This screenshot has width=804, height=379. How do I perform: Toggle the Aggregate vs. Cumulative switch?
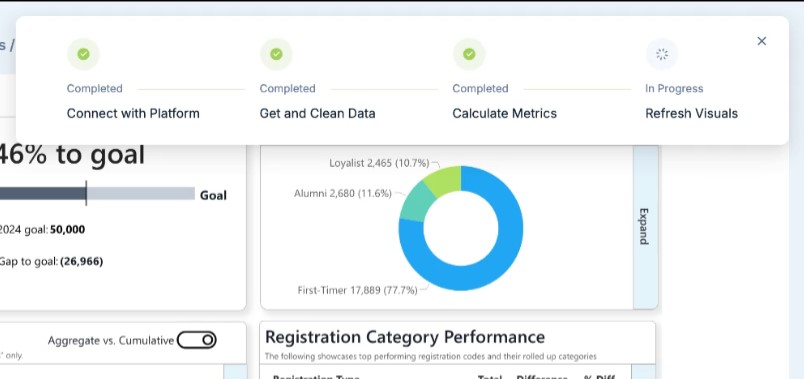(197, 340)
